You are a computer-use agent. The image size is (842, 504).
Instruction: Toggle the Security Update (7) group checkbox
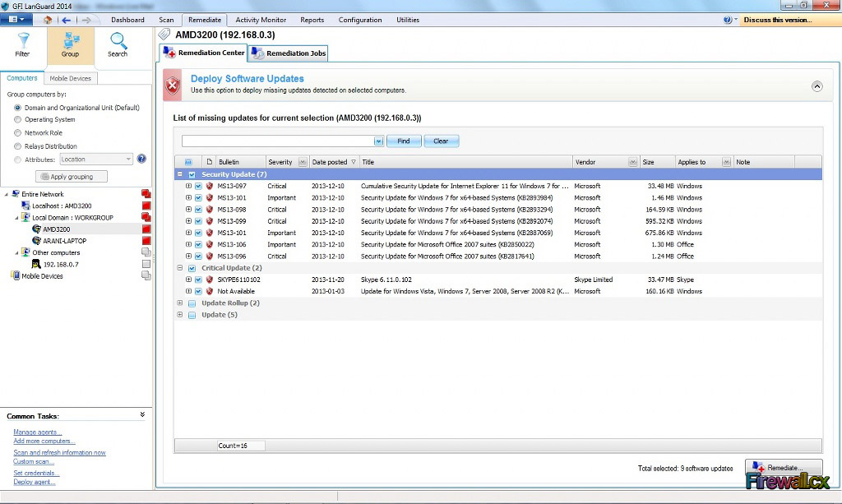192,174
